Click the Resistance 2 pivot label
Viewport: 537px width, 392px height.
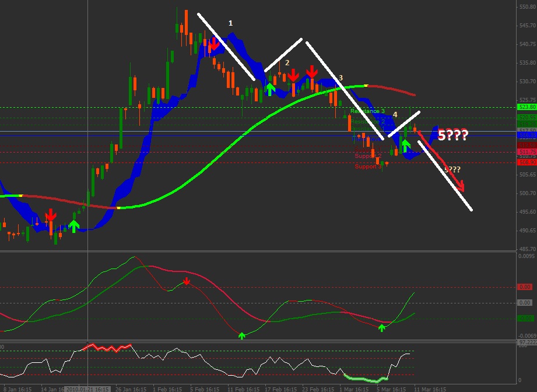367,122
